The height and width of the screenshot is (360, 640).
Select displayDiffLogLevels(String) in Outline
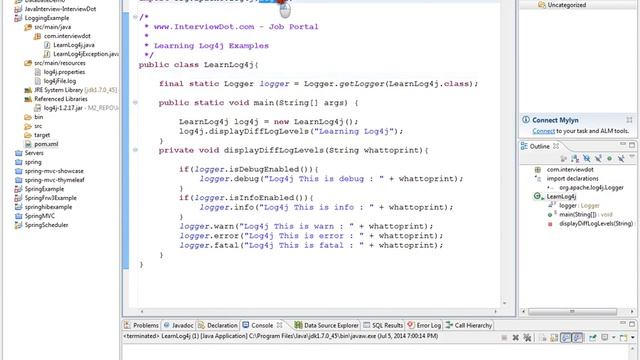pos(596,223)
